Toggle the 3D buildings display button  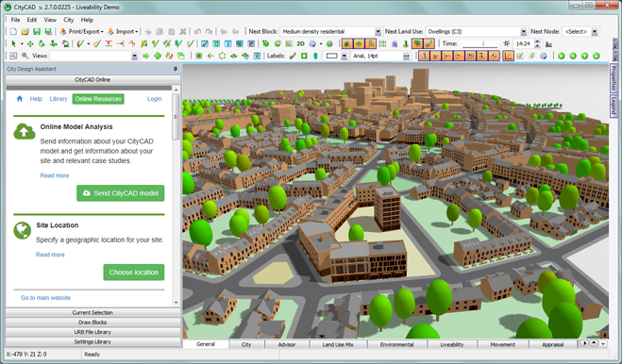[x=347, y=43]
